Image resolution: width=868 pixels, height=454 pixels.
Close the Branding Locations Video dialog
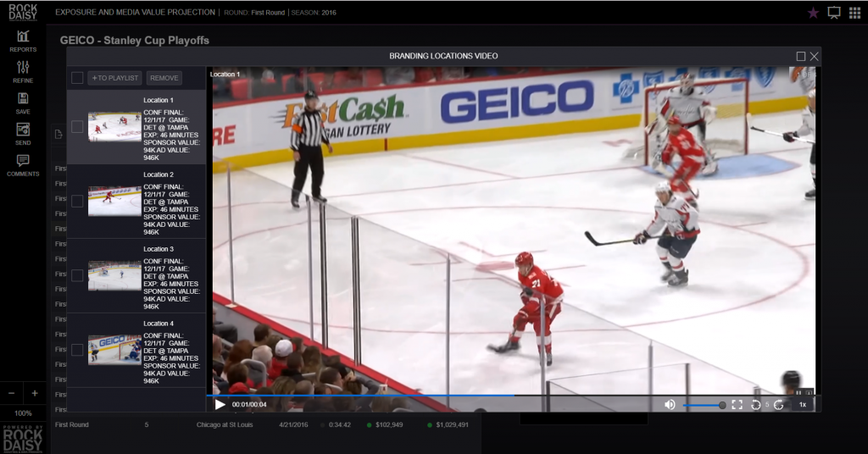point(815,57)
